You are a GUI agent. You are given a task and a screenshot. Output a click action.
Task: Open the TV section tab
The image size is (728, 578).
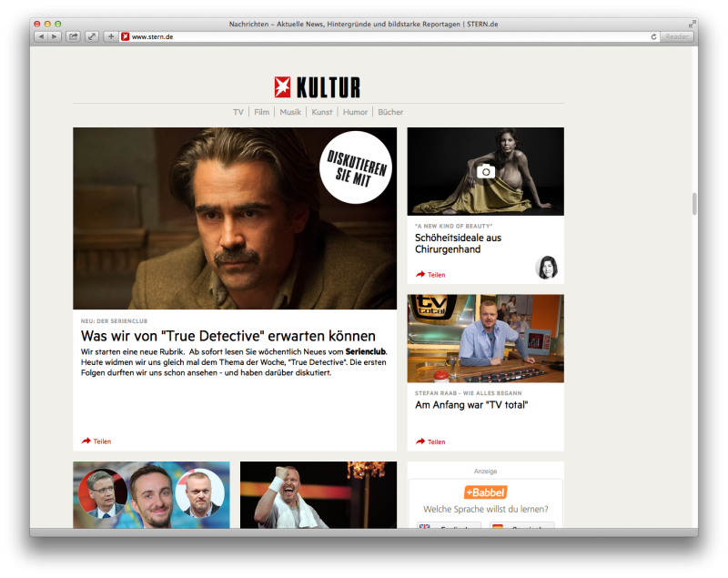click(x=238, y=112)
